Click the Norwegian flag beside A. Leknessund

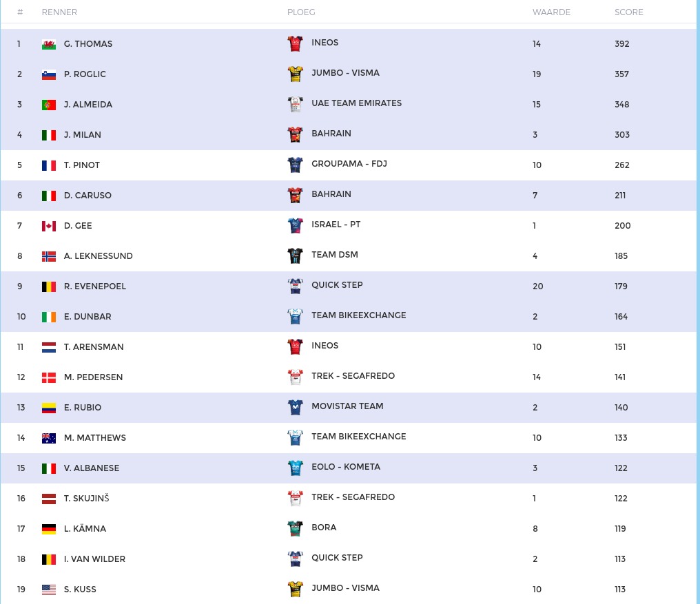[x=49, y=256]
